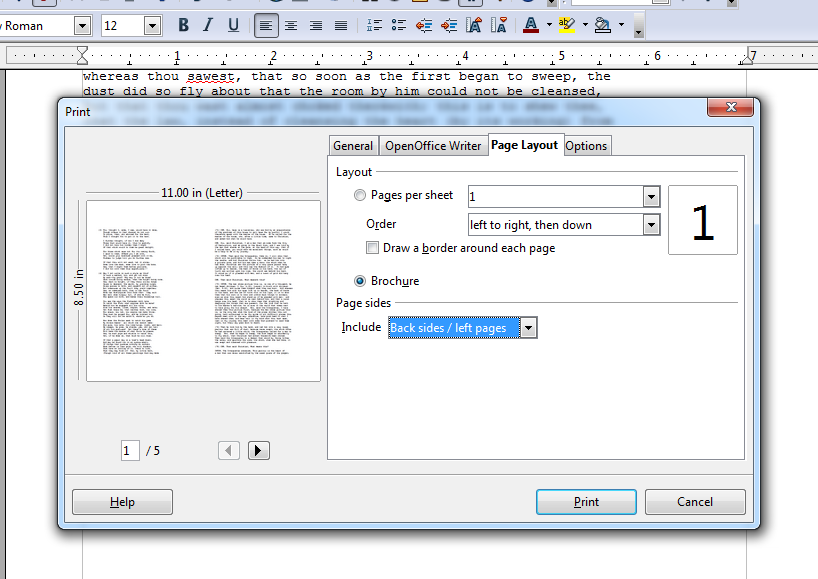Screen dimensions: 818x579
Task: Click the increase font size icon
Action: point(474,25)
